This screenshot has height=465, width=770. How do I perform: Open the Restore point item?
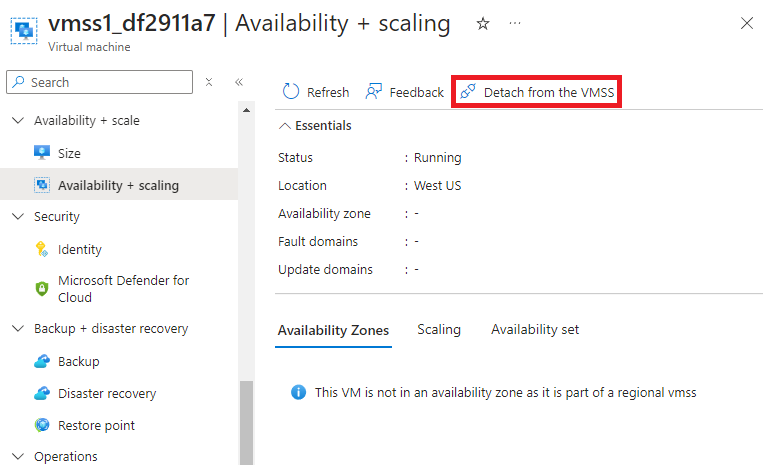(96, 425)
